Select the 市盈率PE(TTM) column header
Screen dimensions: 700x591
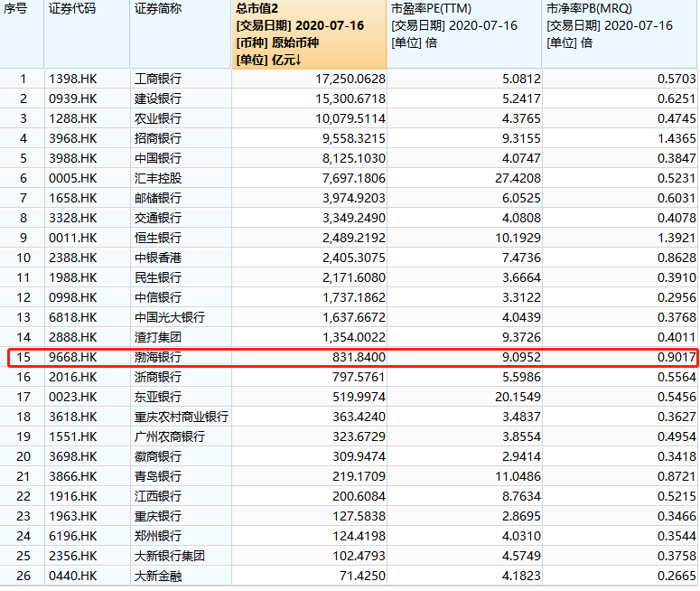point(464,34)
